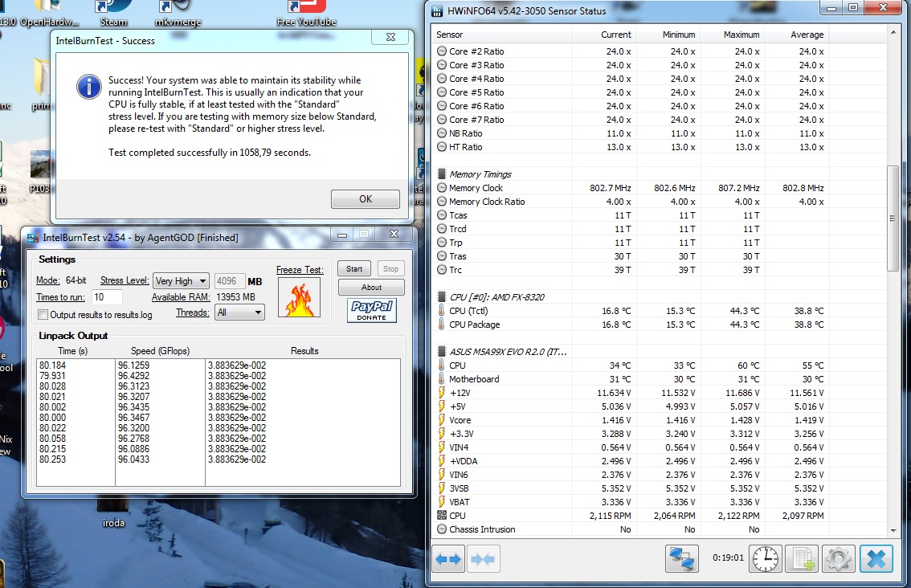Viewport: 911px width, 588px height.
Task: Open the Stress Level dropdown
Action: [x=181, y=281]
